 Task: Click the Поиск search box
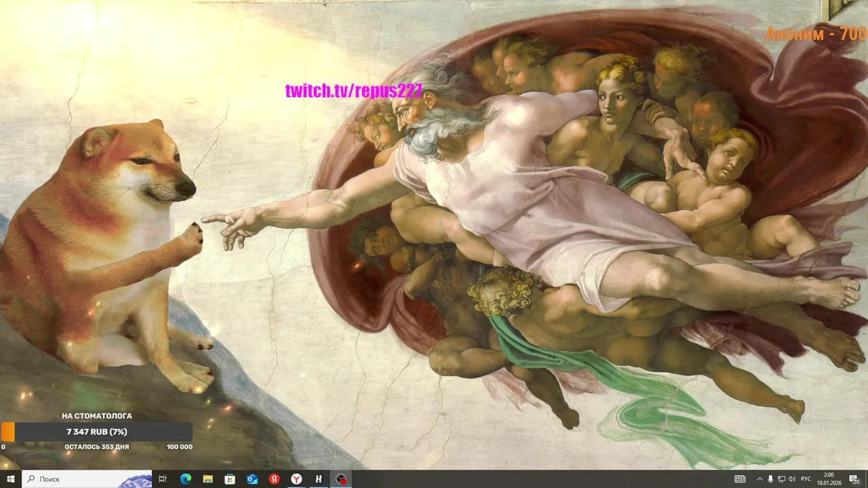(x=87, y=479)
